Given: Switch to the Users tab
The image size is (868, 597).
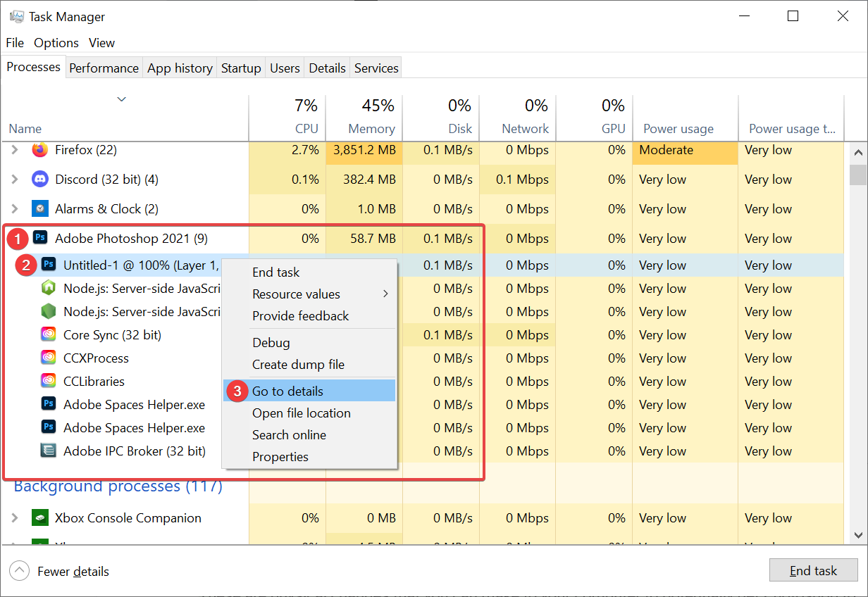Looking at the screenshot, I should pos(285,68).
